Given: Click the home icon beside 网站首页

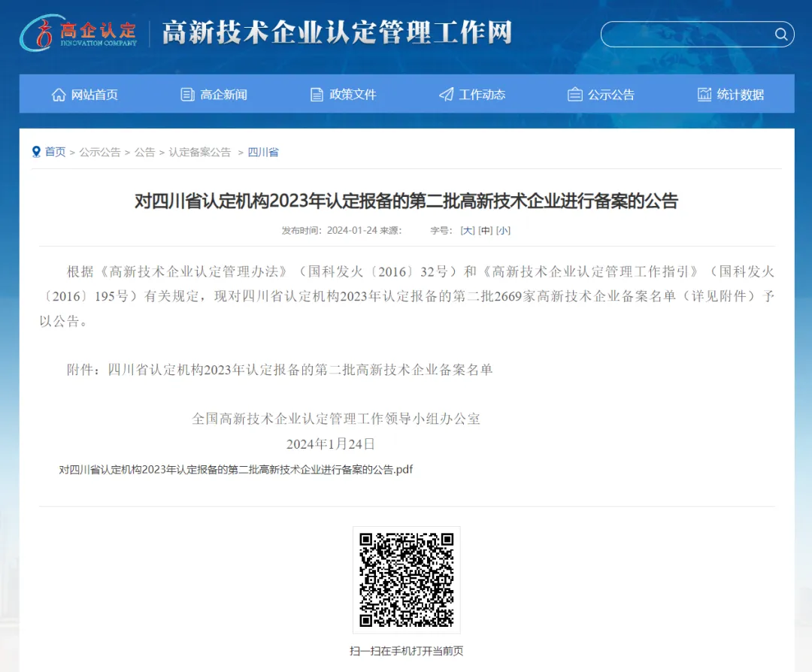Looking at the screenshot, I should [x=59, y=95].
